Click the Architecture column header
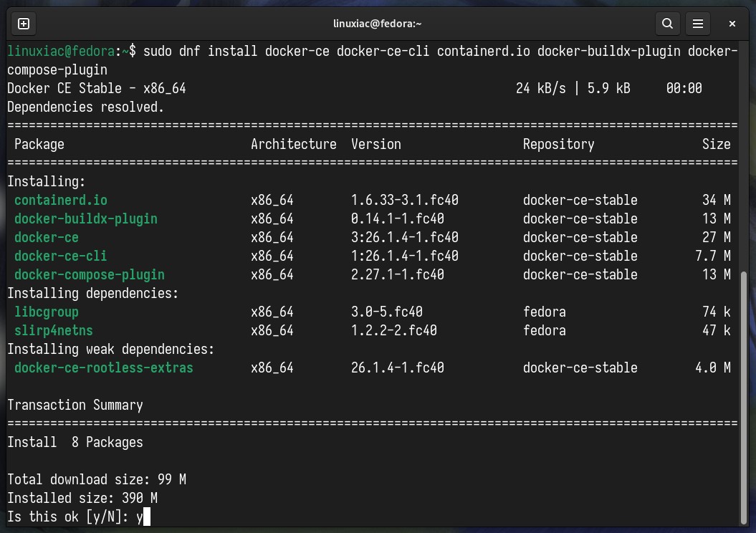This screenshot has width=756, height=533. click(294, 144)
